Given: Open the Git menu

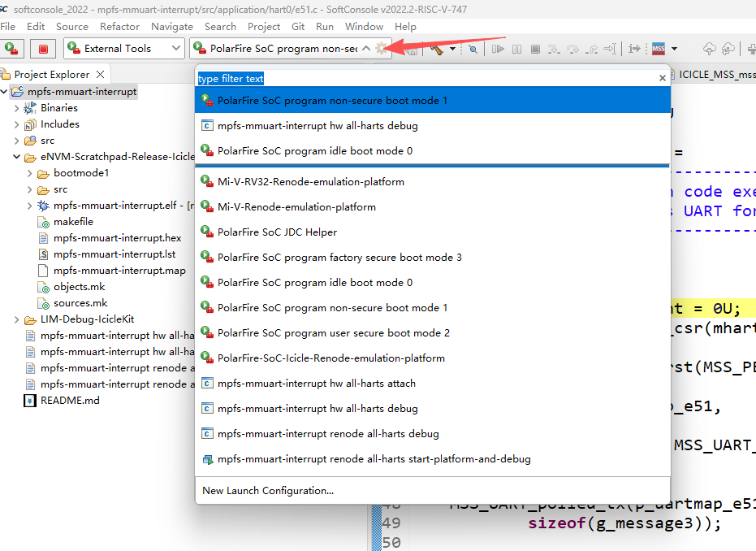Looking at the screenshot, I should [x=298, y=27].
